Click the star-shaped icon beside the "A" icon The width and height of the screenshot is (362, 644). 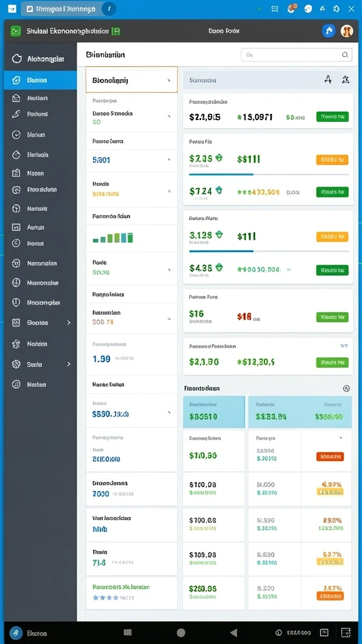point(346,80)
